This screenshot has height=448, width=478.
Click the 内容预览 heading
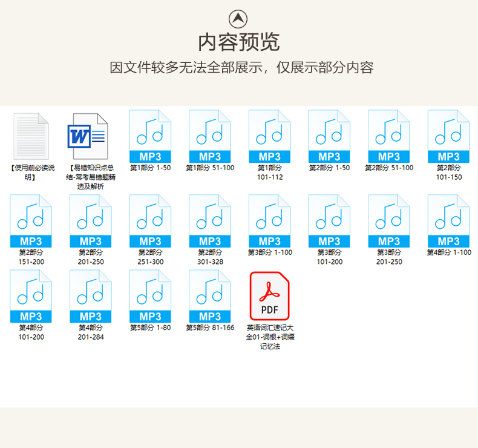238,42
